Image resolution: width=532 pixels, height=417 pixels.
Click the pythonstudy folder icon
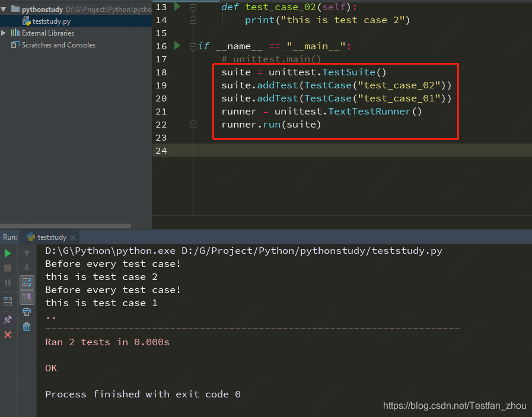[x=15, y=9]
